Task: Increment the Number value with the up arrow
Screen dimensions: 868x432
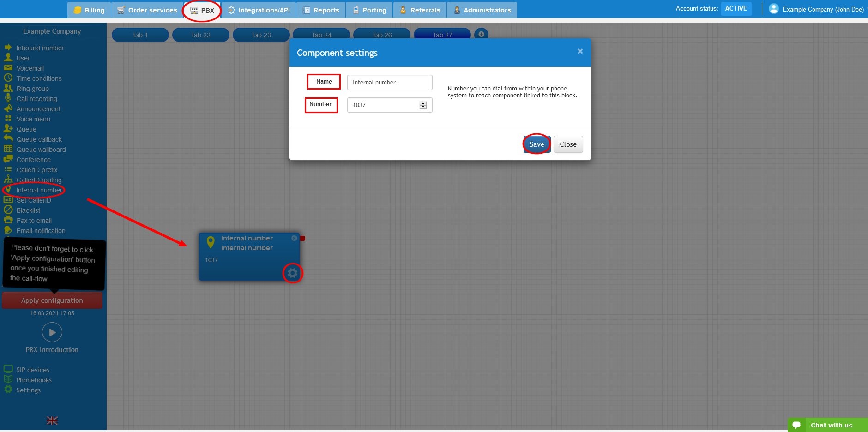Action: pyautogui.click(x=423, y=102)
